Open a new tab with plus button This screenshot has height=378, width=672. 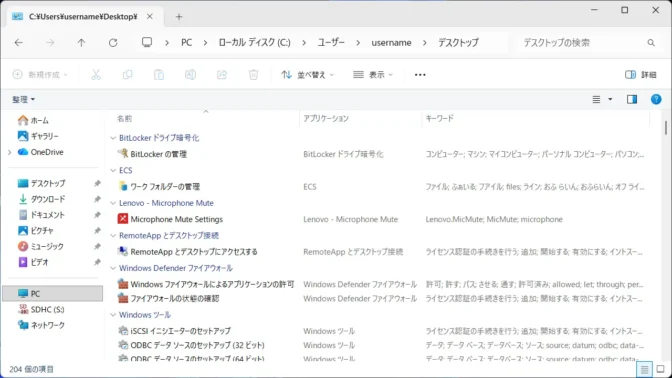click(x=179, y=17)
